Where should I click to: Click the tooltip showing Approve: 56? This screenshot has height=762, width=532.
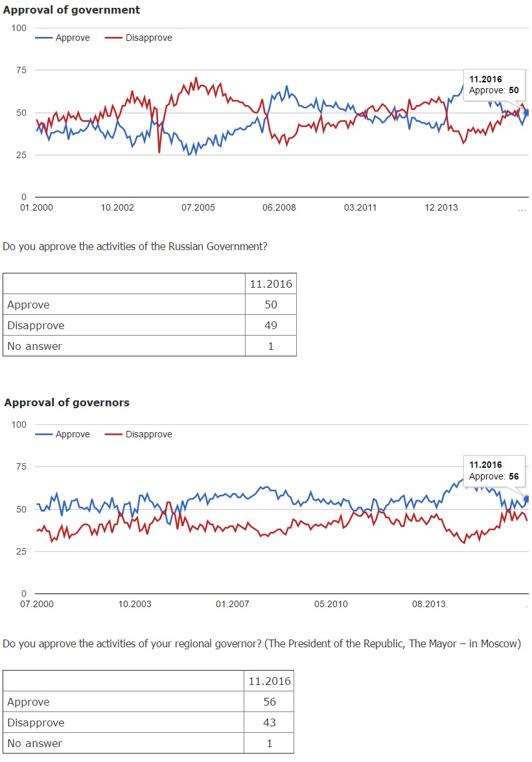coord(494,471)
